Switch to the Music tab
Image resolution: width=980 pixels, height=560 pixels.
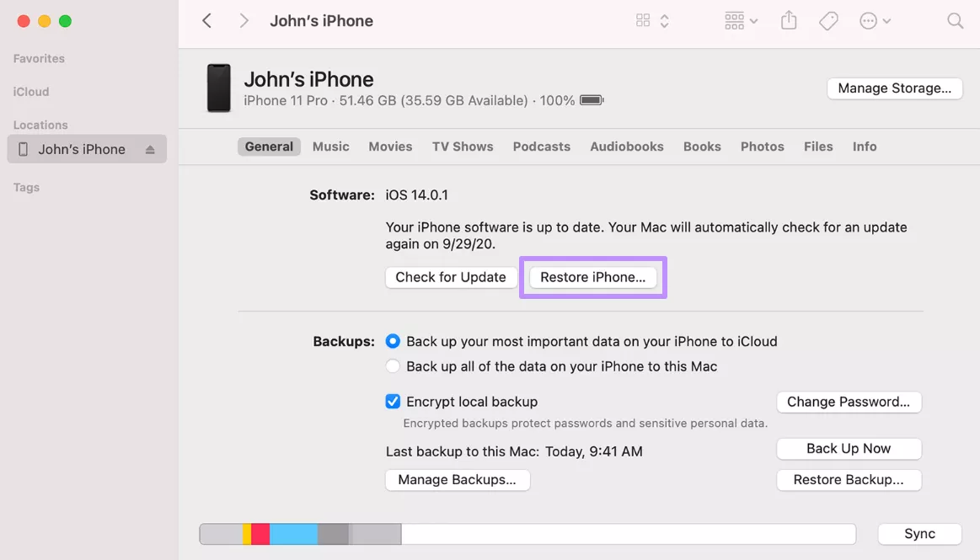[330, 147]
